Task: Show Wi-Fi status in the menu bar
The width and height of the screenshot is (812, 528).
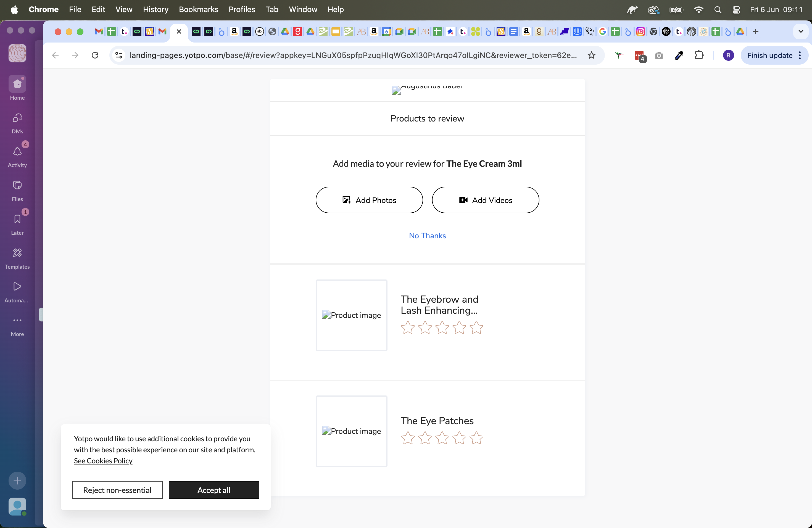Action: pos(698,10)
